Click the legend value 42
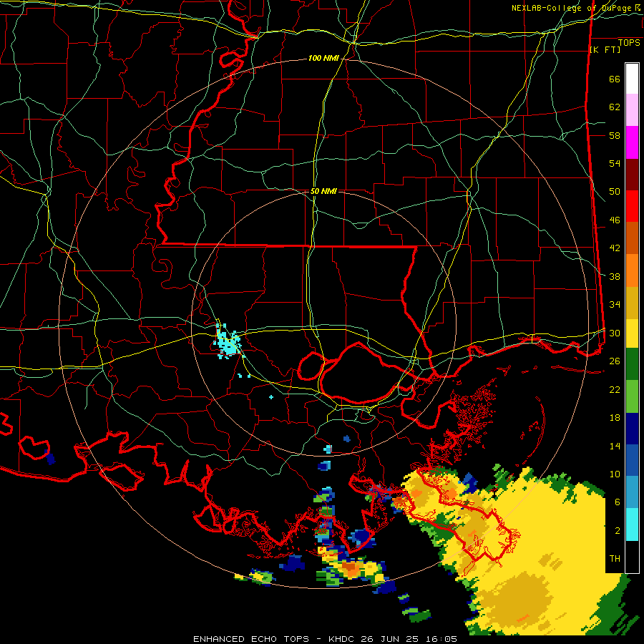The image size is (644, 644). 615,248
